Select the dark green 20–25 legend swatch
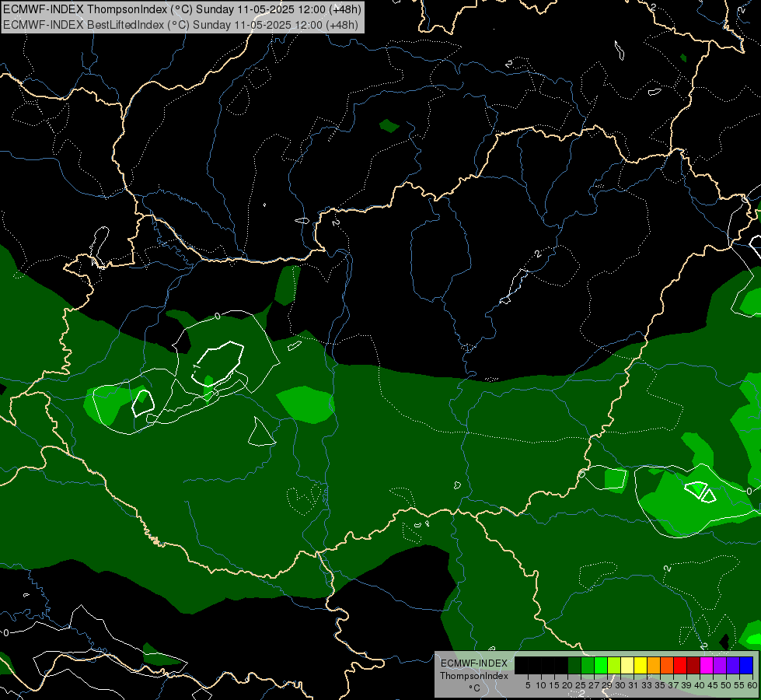This screenshot has height=700, width=761. (x=574, y=665)
